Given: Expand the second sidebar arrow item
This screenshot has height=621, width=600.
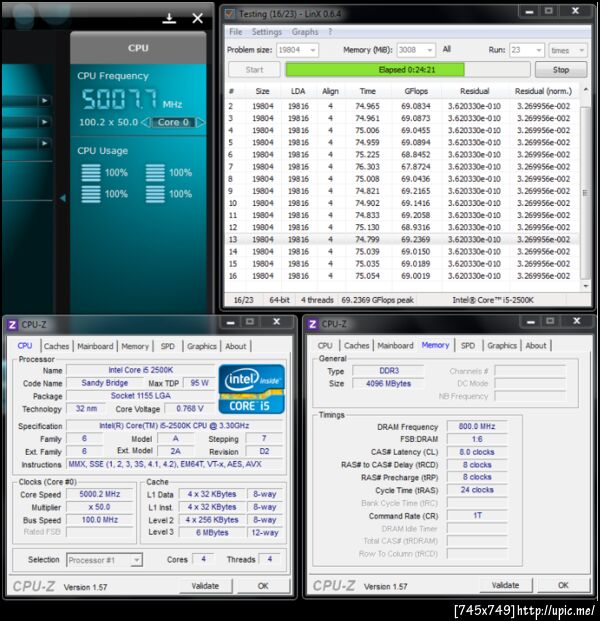Looking at the screenshot, I should coord(45,122).
